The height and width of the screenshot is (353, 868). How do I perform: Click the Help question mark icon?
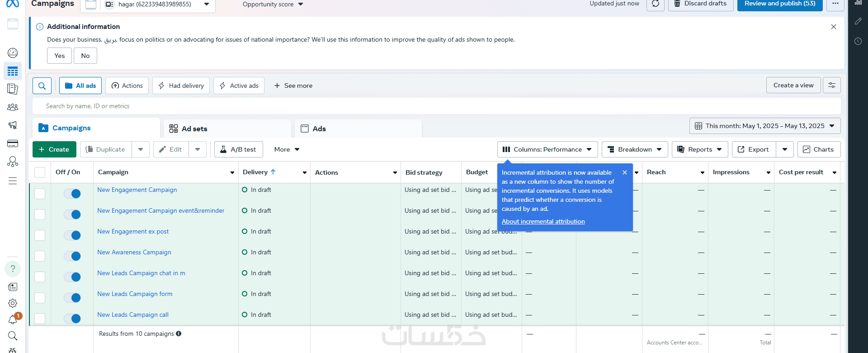click(x=13, y=269)
